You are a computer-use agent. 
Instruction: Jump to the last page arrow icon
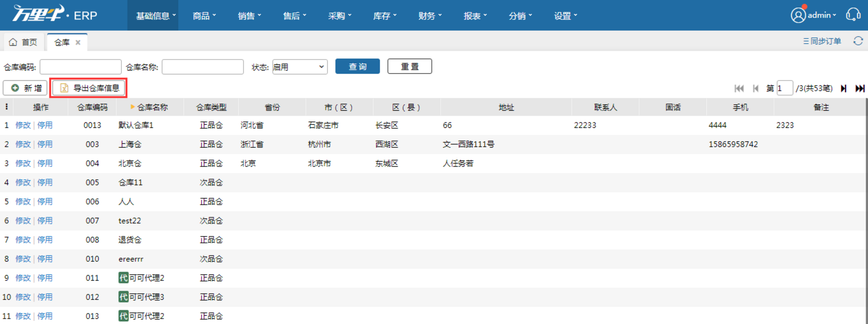coord(860,88)
